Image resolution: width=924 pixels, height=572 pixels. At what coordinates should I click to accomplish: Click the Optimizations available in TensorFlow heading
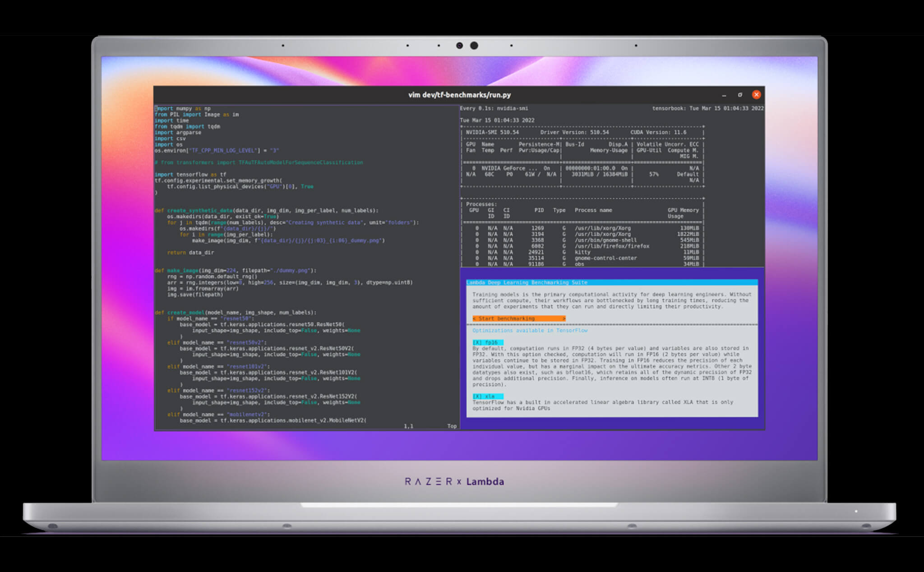pos(530,331)
